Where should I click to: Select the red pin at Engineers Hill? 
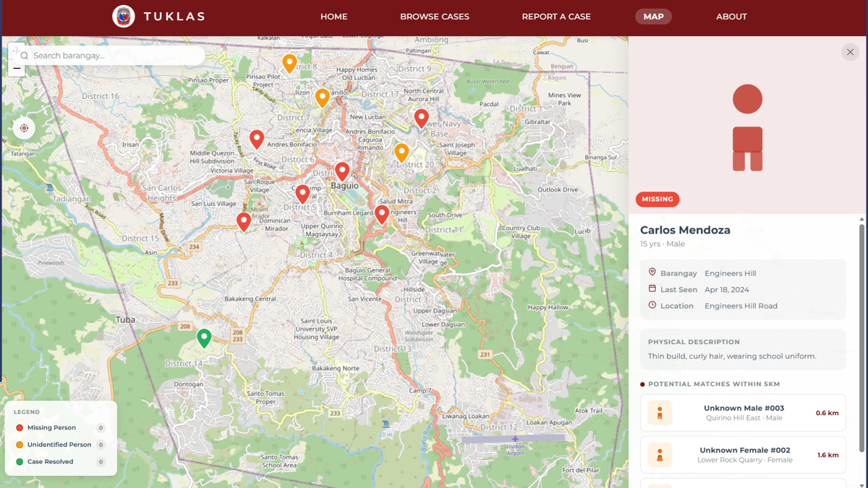click(382, 215)
